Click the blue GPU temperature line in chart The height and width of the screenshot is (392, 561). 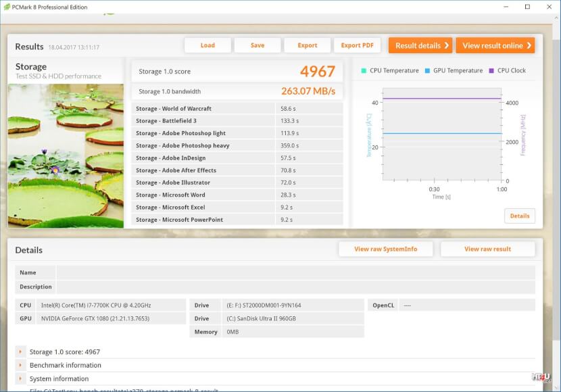[442, 133]
